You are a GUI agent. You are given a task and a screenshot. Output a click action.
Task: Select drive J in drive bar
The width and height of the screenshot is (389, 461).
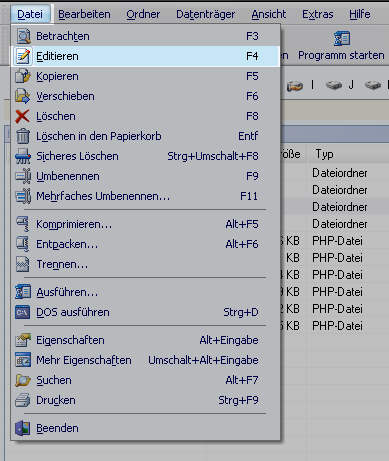(x=339, y=85)
